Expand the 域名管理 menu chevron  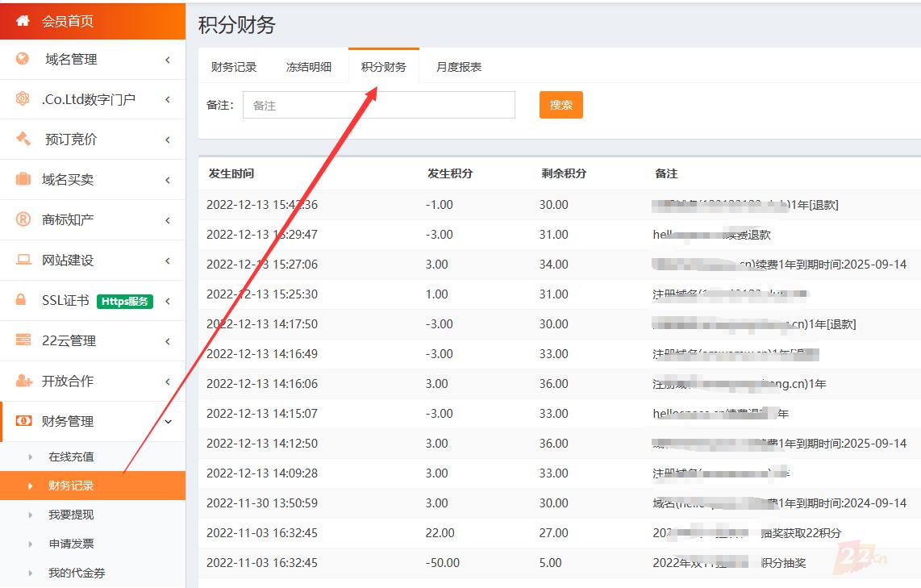[168, 60]
